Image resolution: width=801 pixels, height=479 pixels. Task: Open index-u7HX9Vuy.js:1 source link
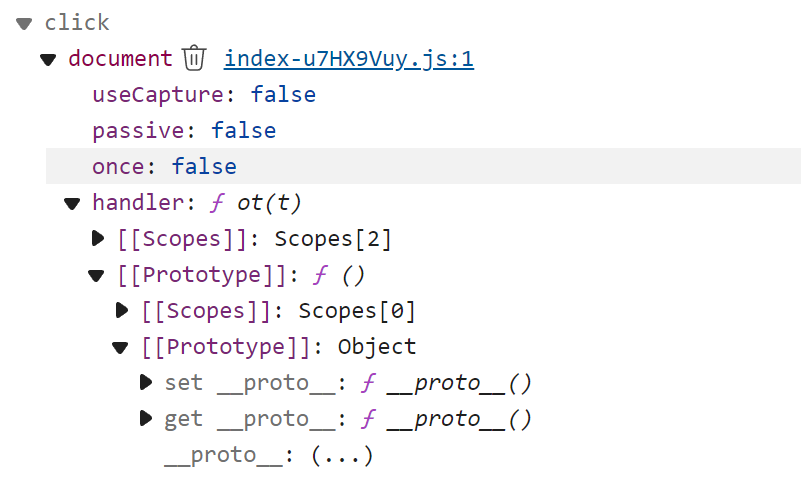349,59
